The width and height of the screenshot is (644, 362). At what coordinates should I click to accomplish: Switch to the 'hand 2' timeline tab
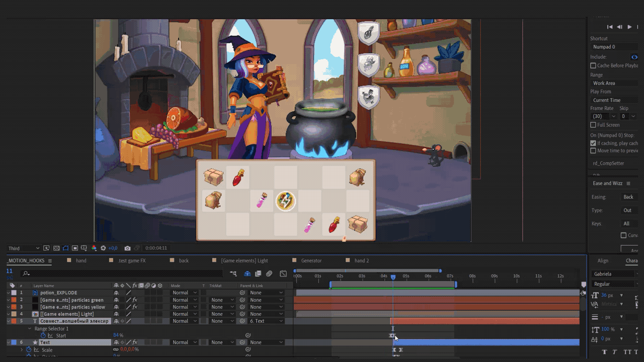pyautogui.click(x=362, y=260)
